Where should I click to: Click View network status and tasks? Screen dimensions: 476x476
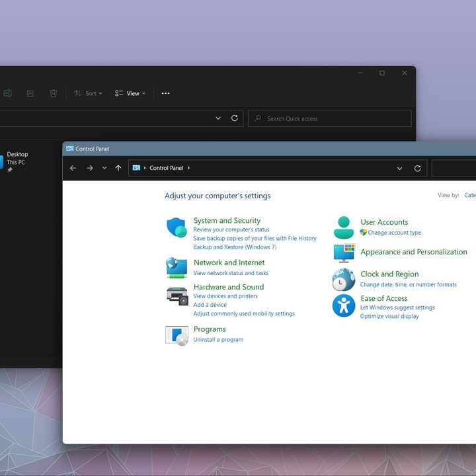point(231,273)
